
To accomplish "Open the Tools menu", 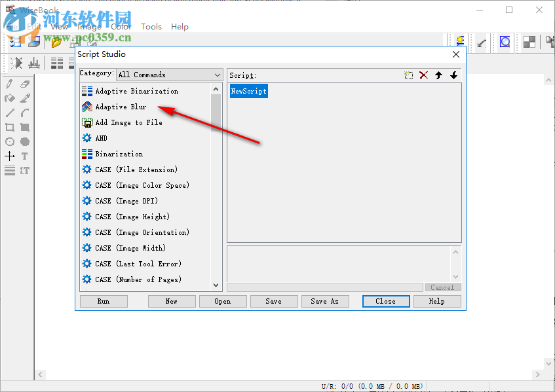I will coord(151,27).
